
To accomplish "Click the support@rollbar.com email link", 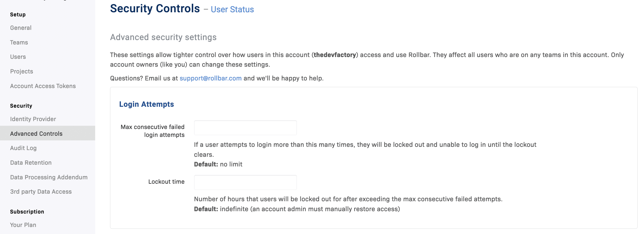I will (x=210, y=78).
